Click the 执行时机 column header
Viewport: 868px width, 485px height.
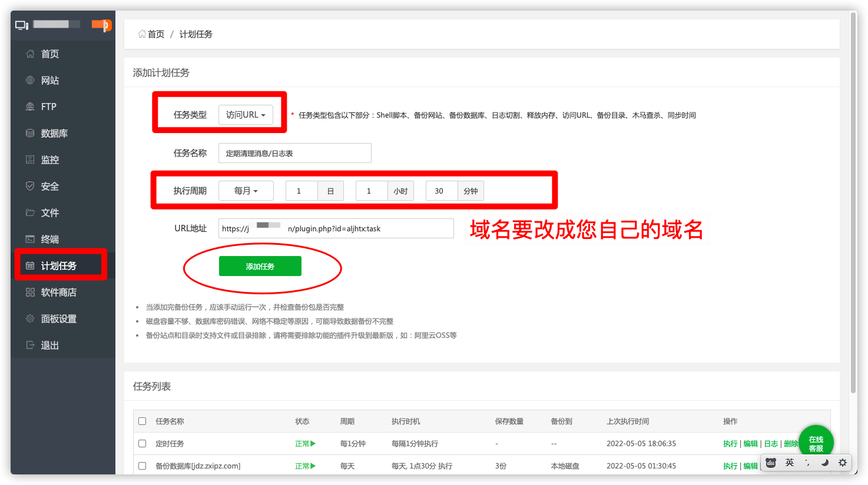(x=406, y=421)
